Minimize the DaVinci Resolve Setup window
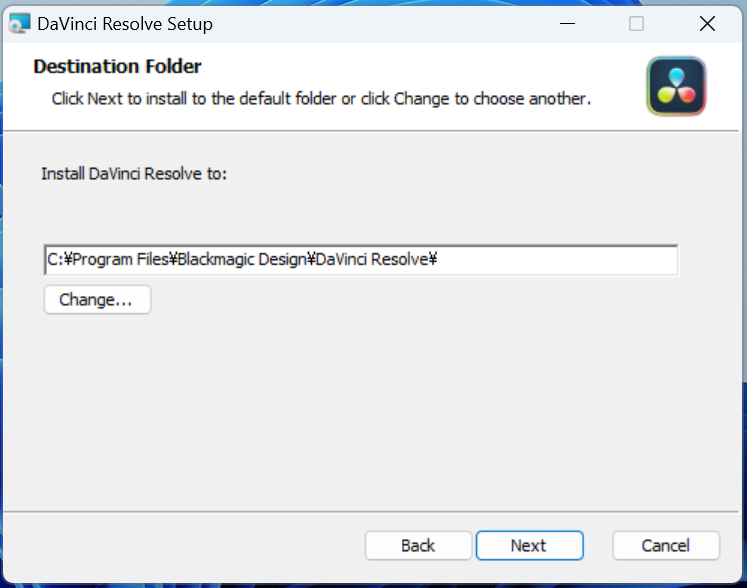The width and height of the screenshot is (747, 588). point(564,23)
